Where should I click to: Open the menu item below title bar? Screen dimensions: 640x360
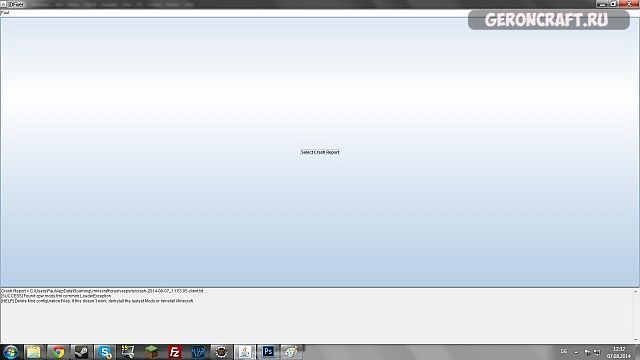click(x=5, y=13)
